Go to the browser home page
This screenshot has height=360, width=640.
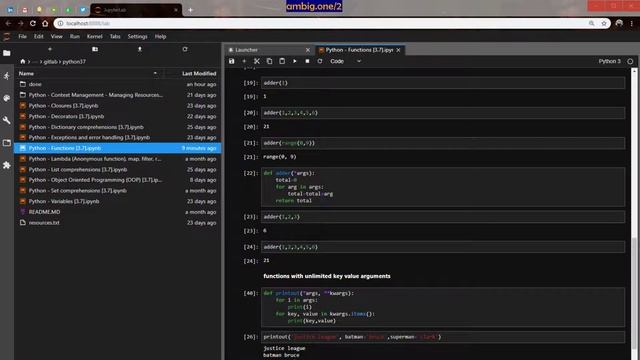click(x=45, y=23)
